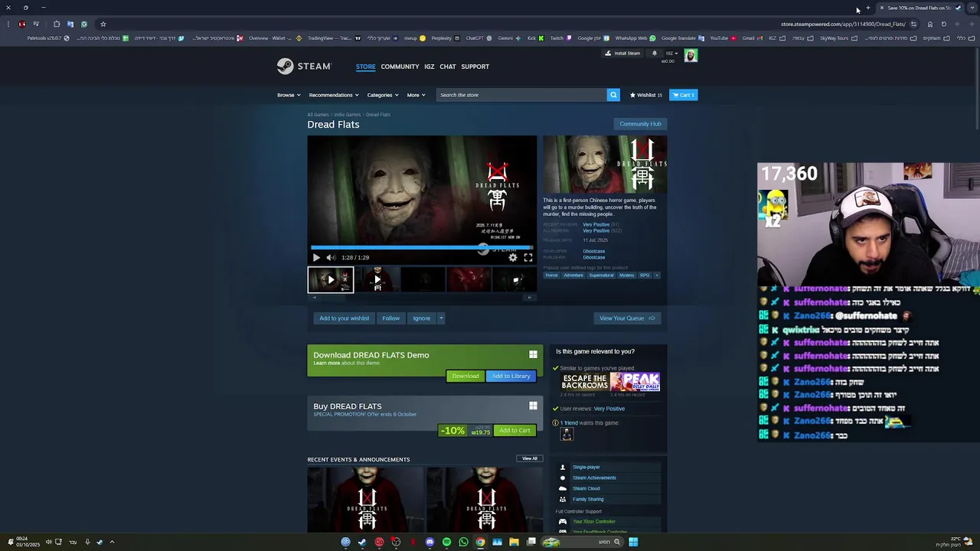Click Add to Library for demo
Screen dimensions: 980x551
pyautogui.click(x=511, y=376)
